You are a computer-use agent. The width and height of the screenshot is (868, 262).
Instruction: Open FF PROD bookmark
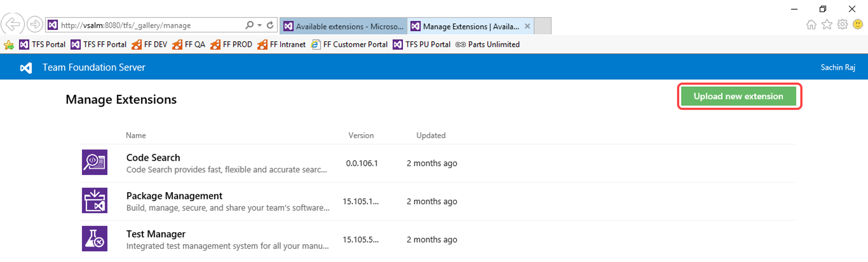coord(231,44)
